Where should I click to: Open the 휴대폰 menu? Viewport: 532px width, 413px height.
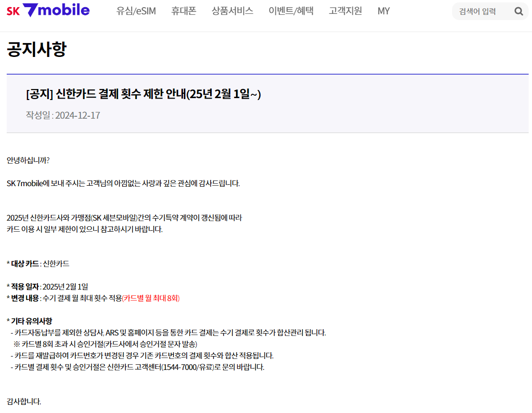pos(183,11)
